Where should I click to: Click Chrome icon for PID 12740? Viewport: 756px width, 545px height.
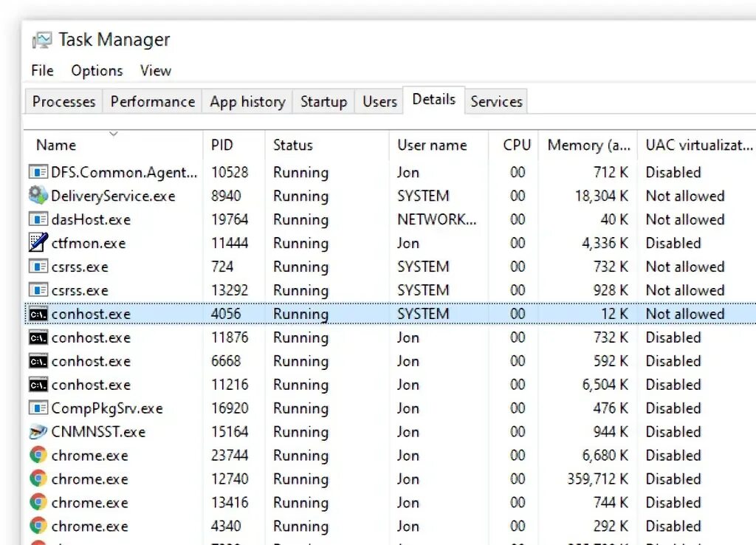pos(38,479)
